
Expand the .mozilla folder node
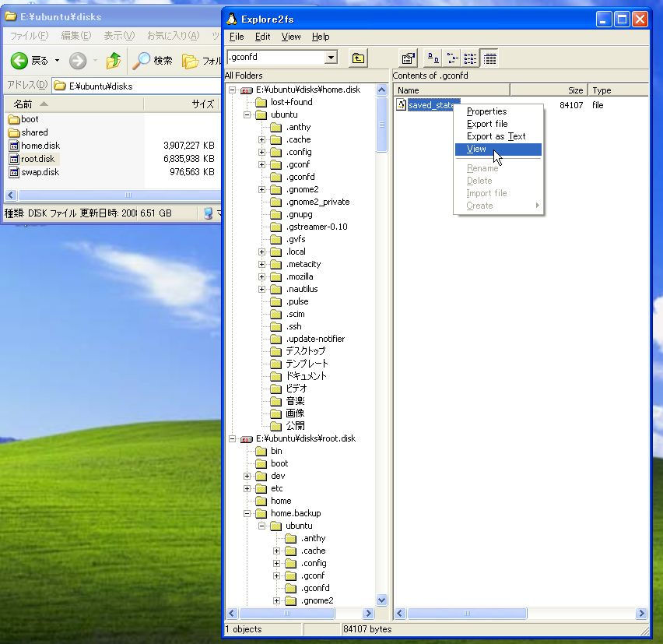261,276
